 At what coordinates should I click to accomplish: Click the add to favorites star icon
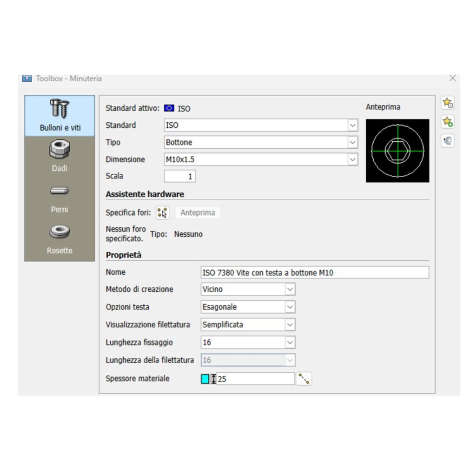[448, 122]
